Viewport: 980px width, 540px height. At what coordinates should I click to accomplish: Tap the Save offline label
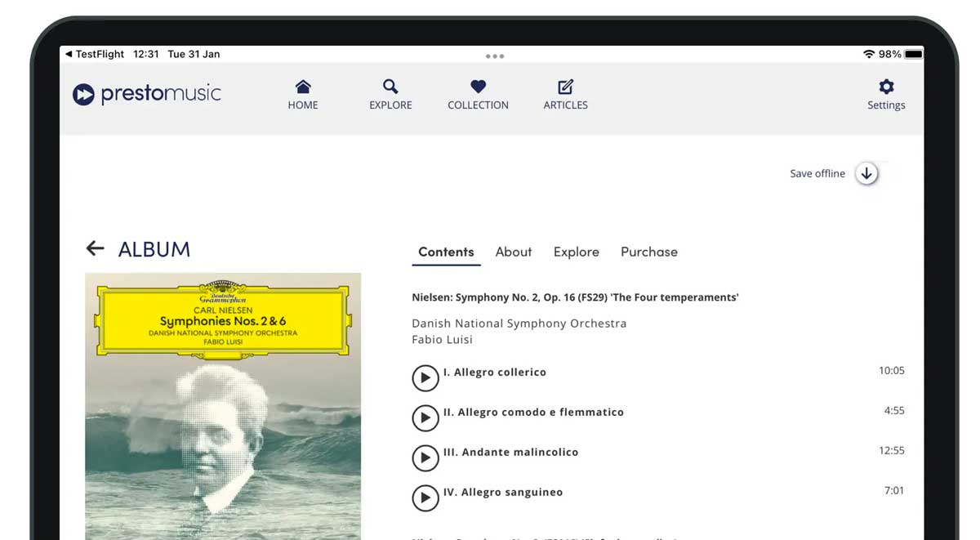(x=817, y=173)
